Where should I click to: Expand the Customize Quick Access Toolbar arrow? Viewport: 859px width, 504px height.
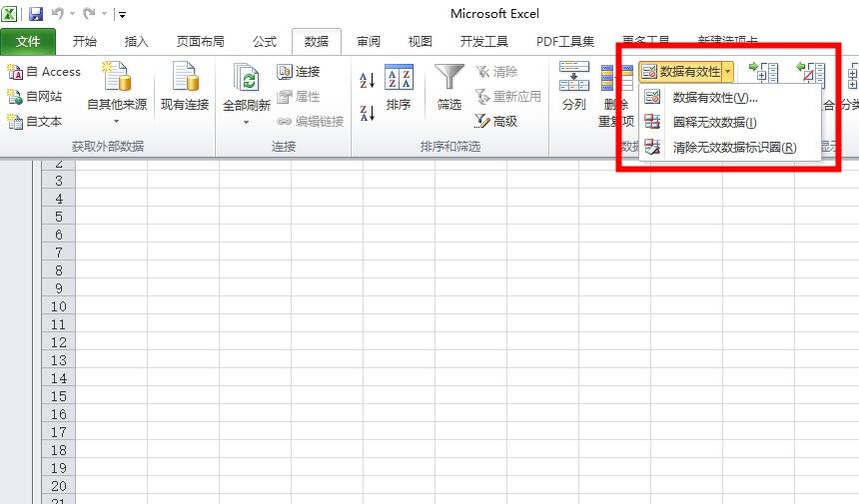[122, 14]
